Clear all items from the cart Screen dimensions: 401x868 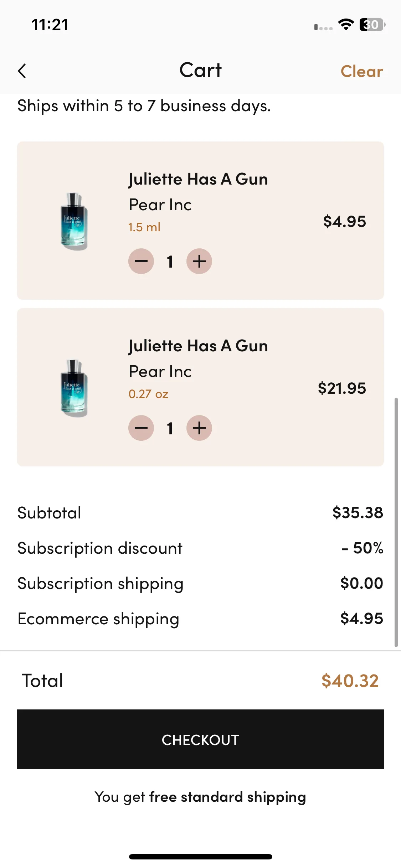(x=362, y=72)
